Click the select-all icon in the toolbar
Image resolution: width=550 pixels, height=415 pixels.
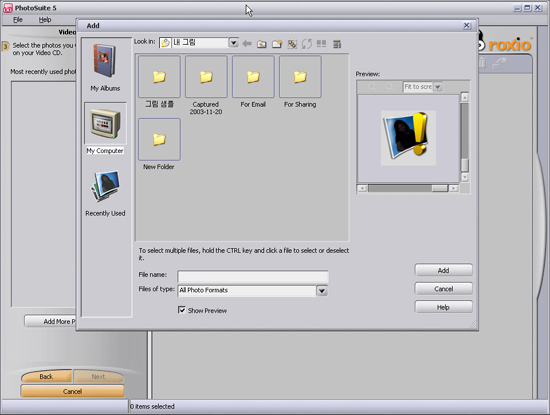[292, 44]
